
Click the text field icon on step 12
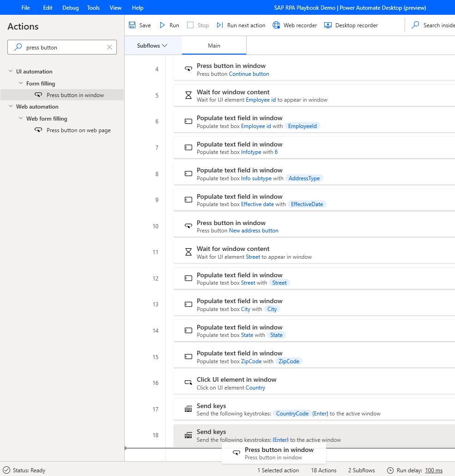click(x=188, y=278)
